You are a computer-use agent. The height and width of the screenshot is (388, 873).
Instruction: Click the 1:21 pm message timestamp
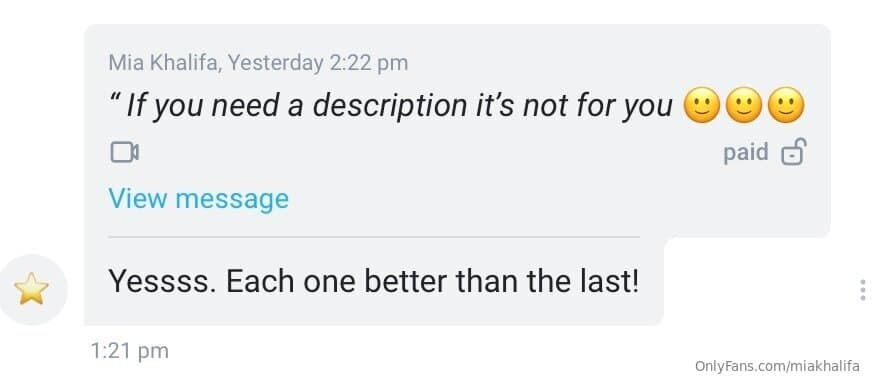coord(129,351)
